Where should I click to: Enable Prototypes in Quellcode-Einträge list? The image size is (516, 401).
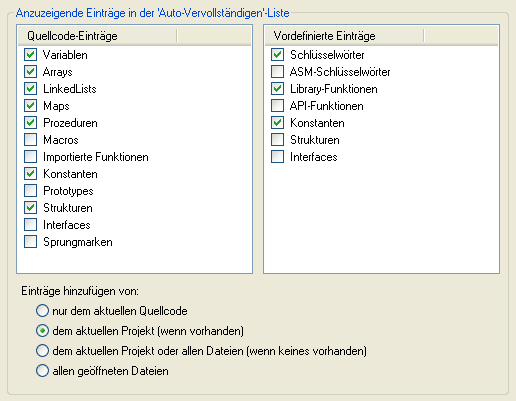point(30,191)
